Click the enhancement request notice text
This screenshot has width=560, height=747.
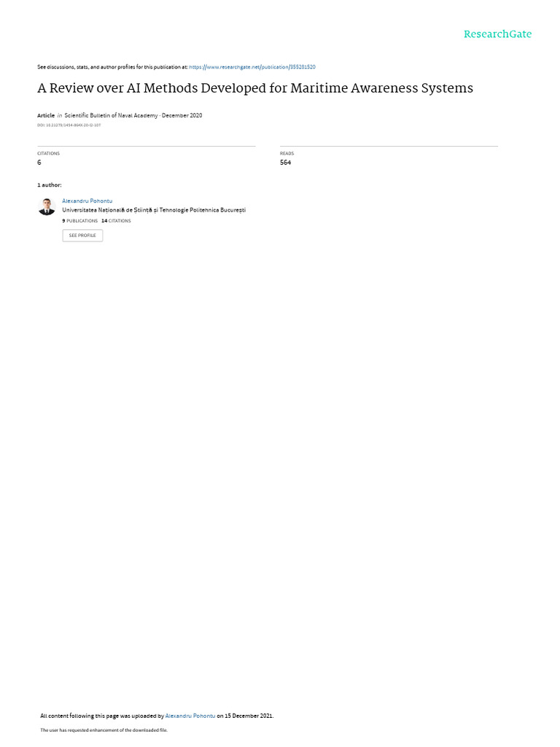(x=104, y=729)
